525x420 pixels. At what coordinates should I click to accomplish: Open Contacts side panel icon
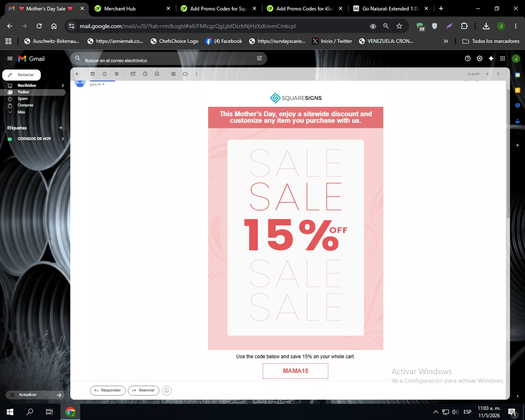[517, 121]
